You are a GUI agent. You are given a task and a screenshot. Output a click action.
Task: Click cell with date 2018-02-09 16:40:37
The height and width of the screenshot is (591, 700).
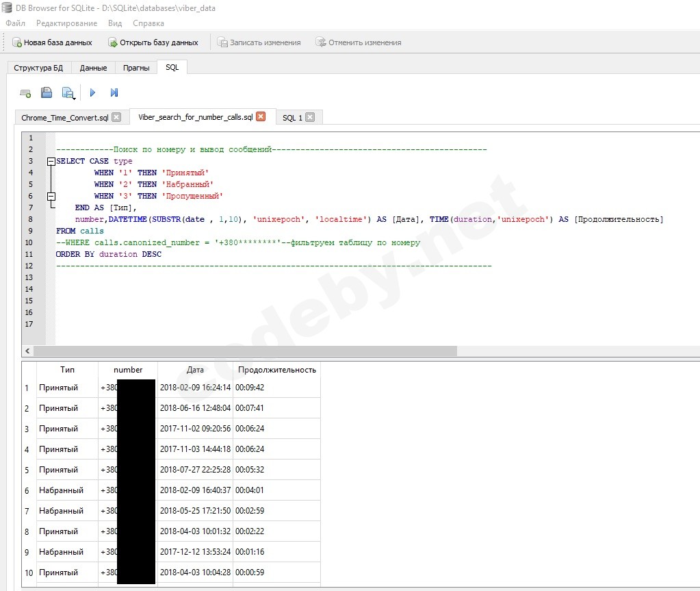coord(195,490)
